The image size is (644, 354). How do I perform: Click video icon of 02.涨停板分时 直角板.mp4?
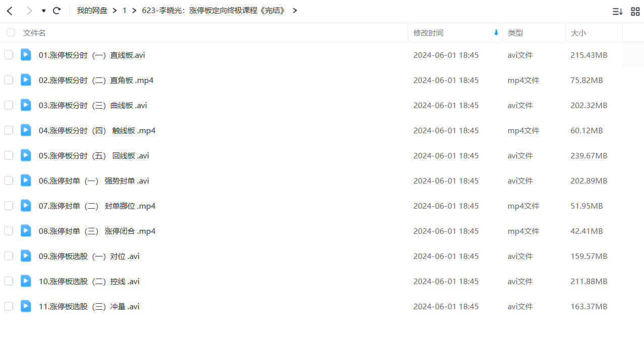(26, 80)
